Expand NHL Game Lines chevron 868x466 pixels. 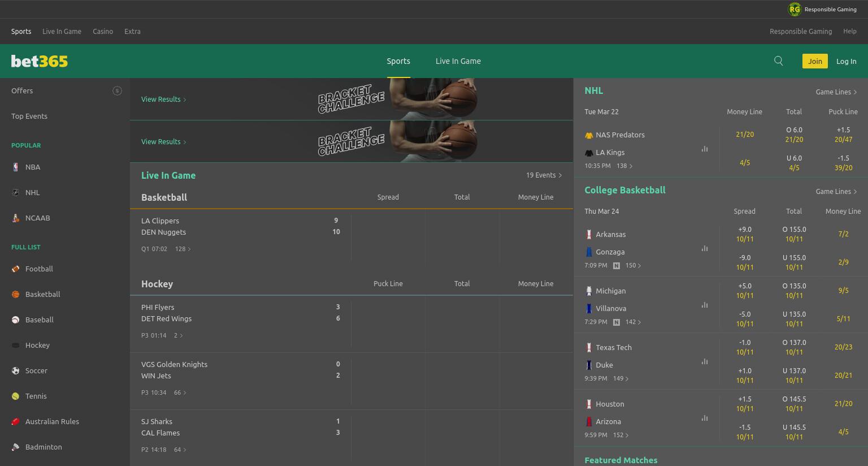(x=855, y=92)
